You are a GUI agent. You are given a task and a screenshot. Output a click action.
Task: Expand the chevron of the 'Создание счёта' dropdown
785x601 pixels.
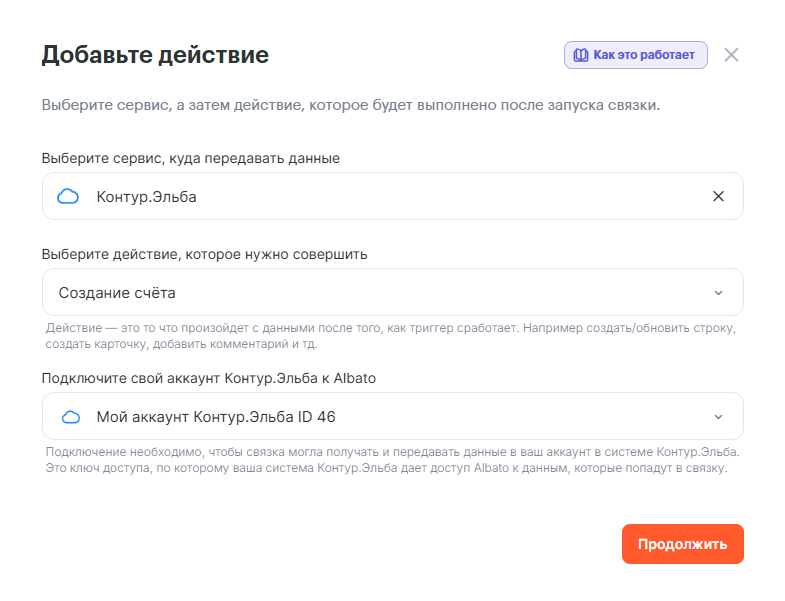pyautogui.click(x=718, y=293)
